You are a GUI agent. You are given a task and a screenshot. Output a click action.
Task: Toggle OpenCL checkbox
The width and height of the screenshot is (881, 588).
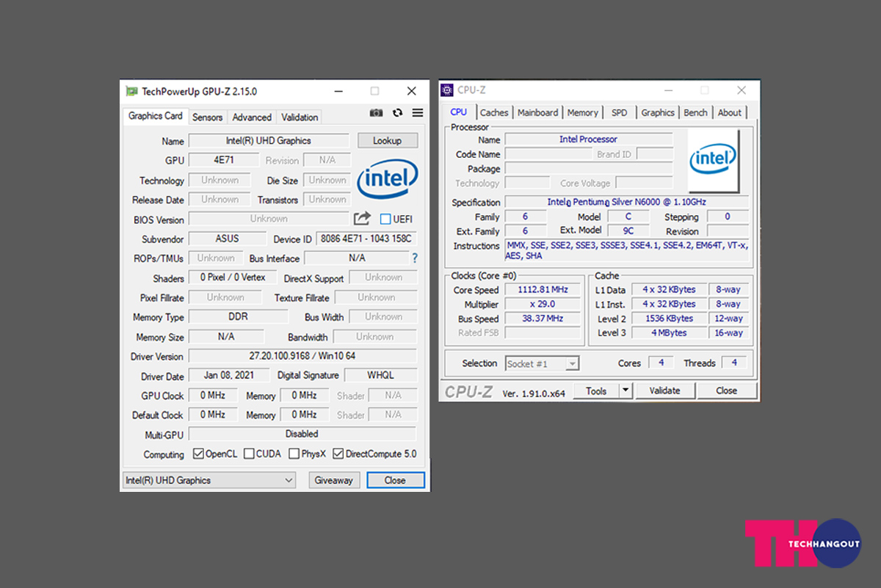coord(198,454)
